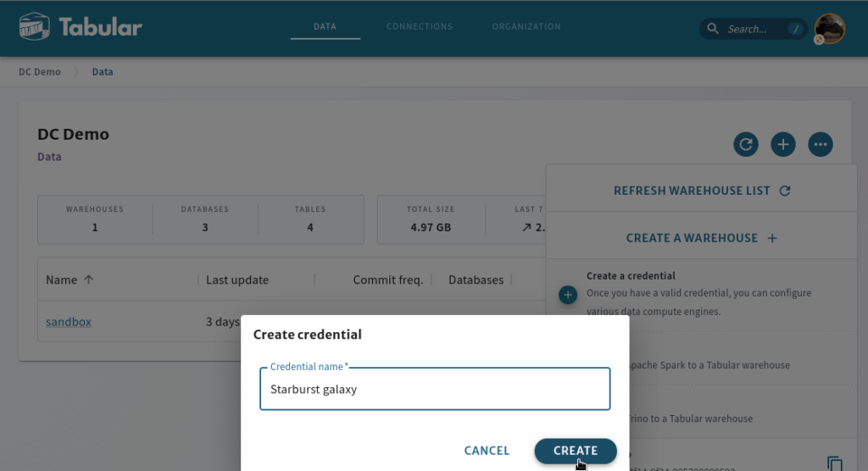
Task: Go to DC Demo breadcrumb
Action: coord(40,72)
